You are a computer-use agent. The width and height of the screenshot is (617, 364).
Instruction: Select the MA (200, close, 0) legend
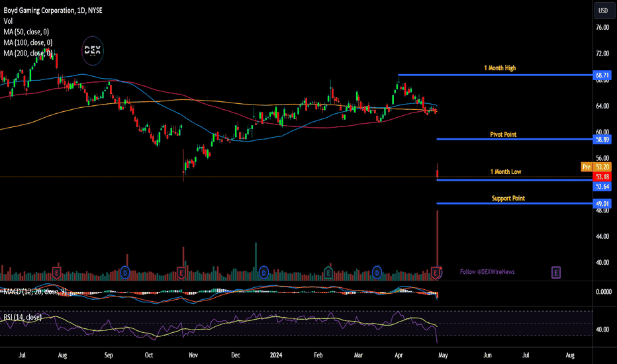click(28, 53)
